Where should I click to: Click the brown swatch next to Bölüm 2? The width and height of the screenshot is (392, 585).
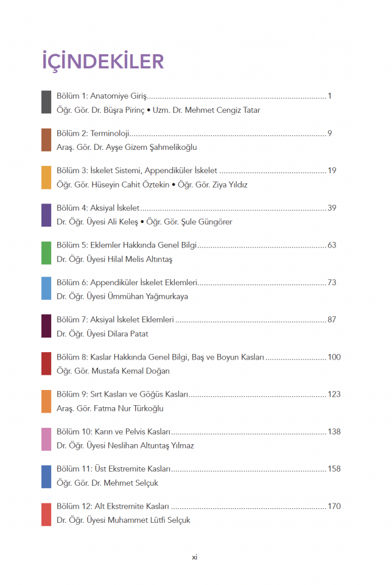46,140
